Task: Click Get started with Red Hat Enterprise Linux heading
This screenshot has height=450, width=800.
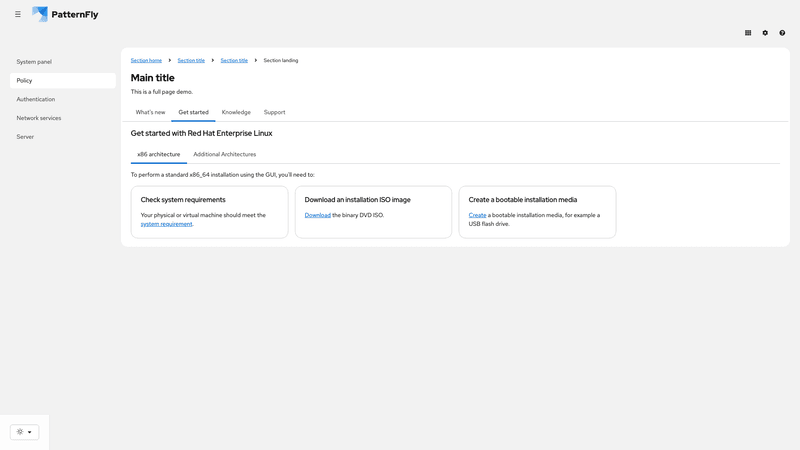Action: pos(202,133)
